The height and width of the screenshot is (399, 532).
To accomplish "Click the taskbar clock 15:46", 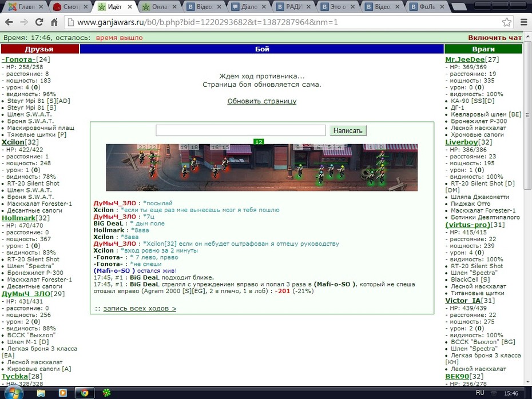I will pyautogui.click(x=511, y=393).
